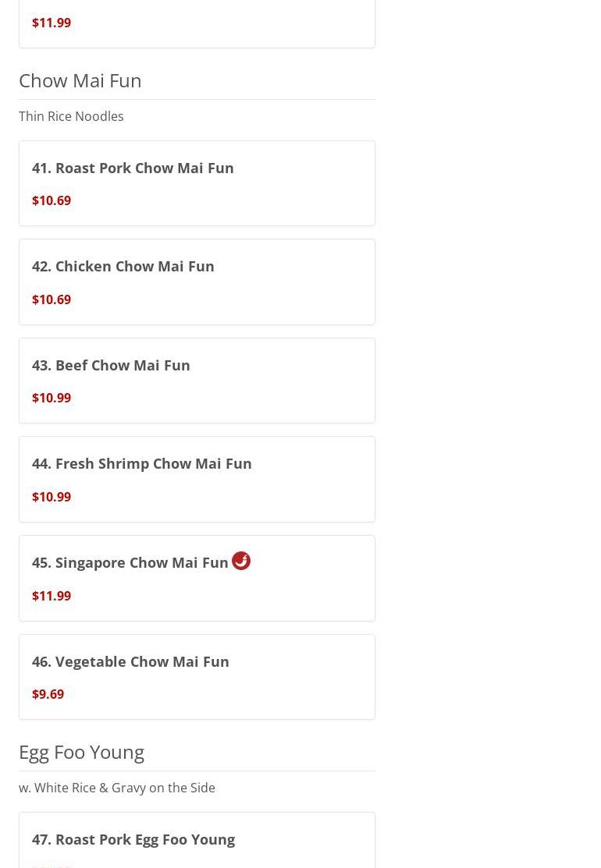Click the $10.69 price under Chicken Chow Mai Fun
The width and height of the screenshot is (601, 868).
52,299
